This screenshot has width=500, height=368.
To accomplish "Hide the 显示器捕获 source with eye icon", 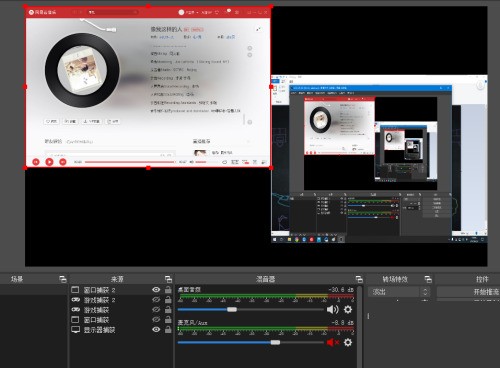I will (156, 330).
